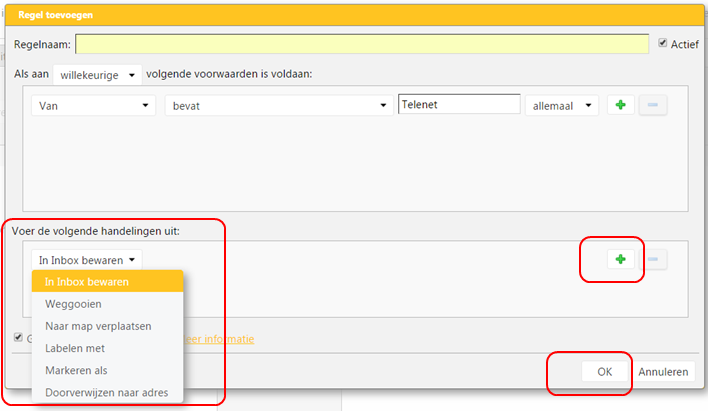
Task: Click the field containing 'Telenet'
Action: tap(458, 104)
